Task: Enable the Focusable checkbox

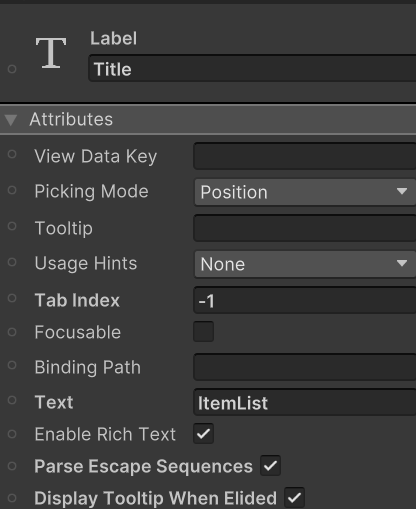Action: [x=203, y=332]
